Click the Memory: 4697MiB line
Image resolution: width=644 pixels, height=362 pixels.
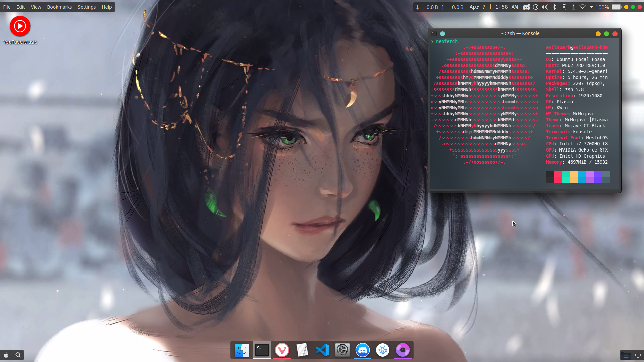coord(577,162)
